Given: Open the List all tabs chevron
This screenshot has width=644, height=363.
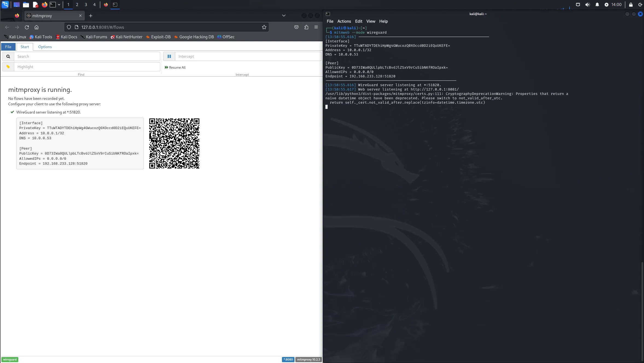Looking at the screenshot, I should [x=284, y=16].
